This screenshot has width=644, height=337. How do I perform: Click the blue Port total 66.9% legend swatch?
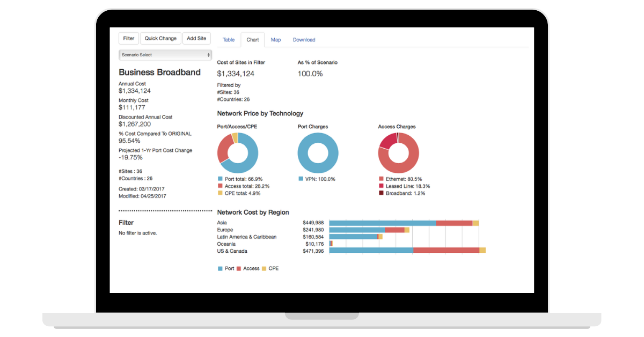[220, 179]
